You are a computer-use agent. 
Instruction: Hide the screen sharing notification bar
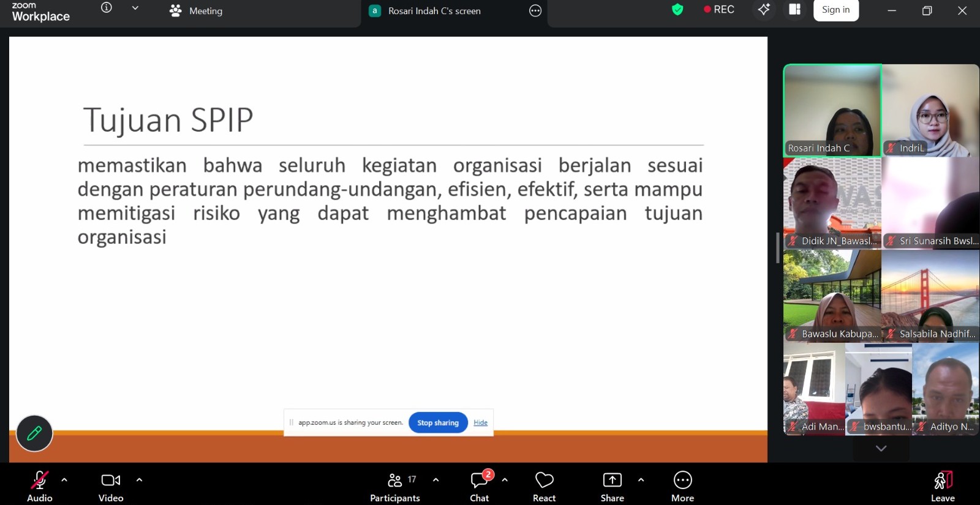point(481,422)
